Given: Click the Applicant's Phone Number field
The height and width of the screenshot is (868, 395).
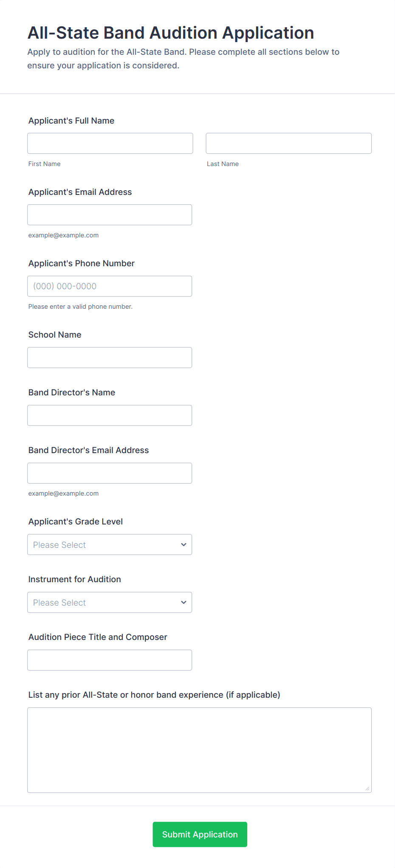Looking at the screenshot, I should tap(110, 286).
